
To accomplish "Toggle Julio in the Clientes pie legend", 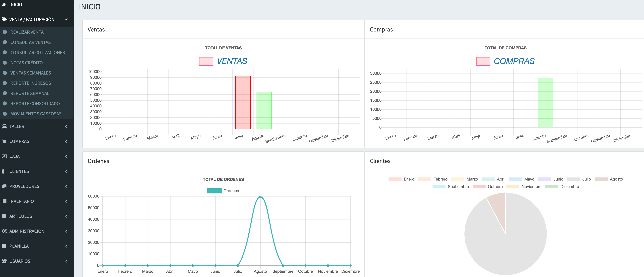I will 579,179.
